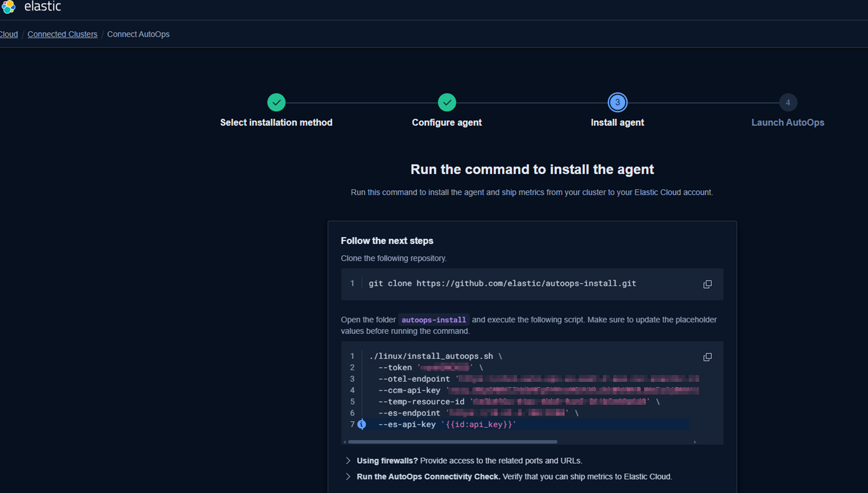Click the horizontal scrollbar in code block

click(x=452, y=442)
